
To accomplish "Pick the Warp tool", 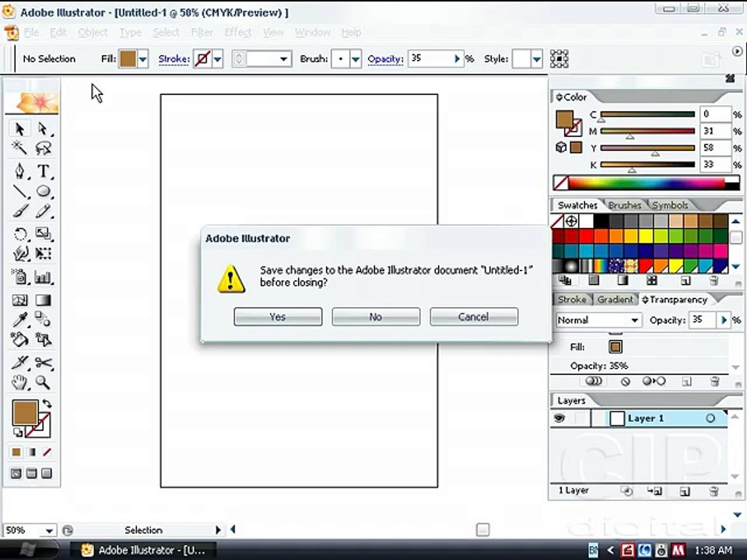I will (19, 254).
